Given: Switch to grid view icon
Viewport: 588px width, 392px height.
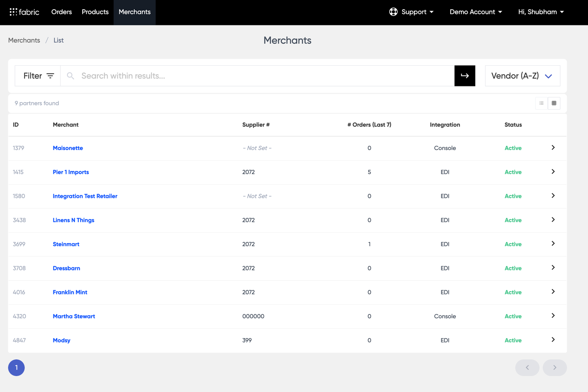Looking at the screenshot, I should pyautogui.click(x=554, y=103).
